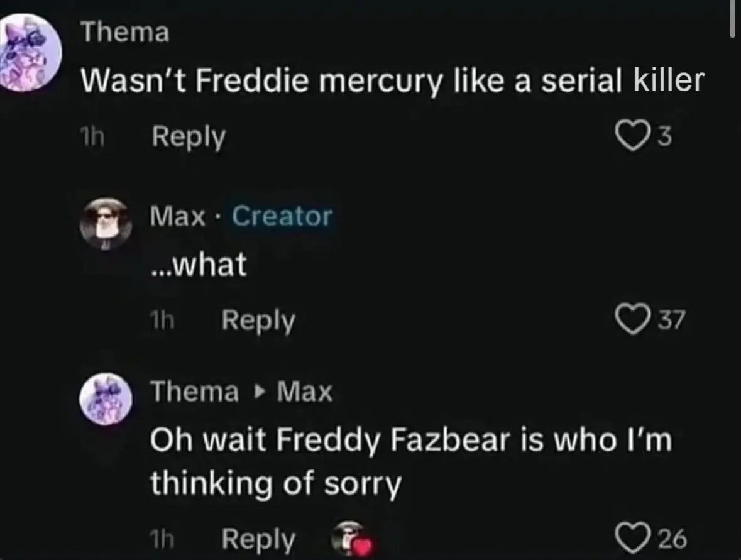This screenshot has height=560, width=741.
Task: Reply to the Freddy Fazbear comment
Action: click(258, 539)
